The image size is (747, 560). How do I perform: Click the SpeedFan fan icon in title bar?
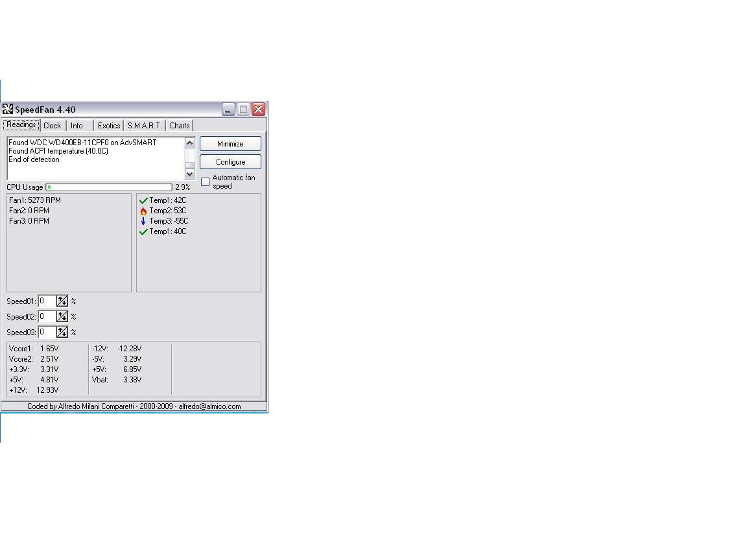click(x=8, y=109)
